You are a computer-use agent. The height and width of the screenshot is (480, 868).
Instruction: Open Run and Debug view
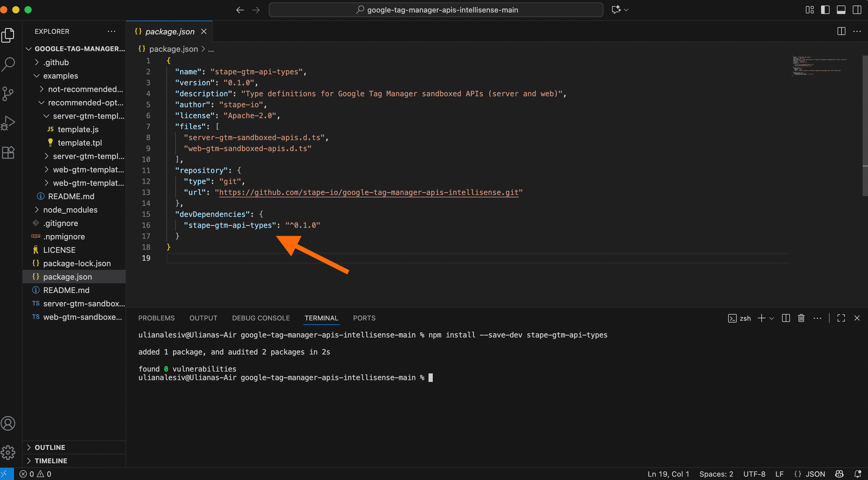[x=8, y=123]
